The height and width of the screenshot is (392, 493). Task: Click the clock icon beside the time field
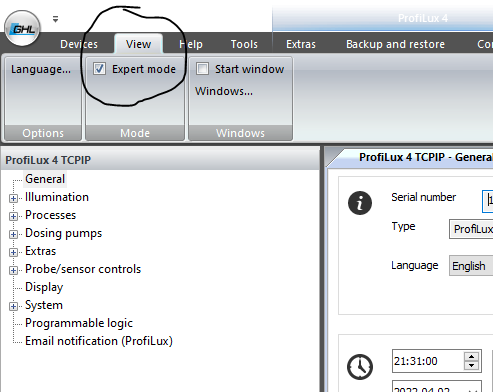tap(360, 367)
